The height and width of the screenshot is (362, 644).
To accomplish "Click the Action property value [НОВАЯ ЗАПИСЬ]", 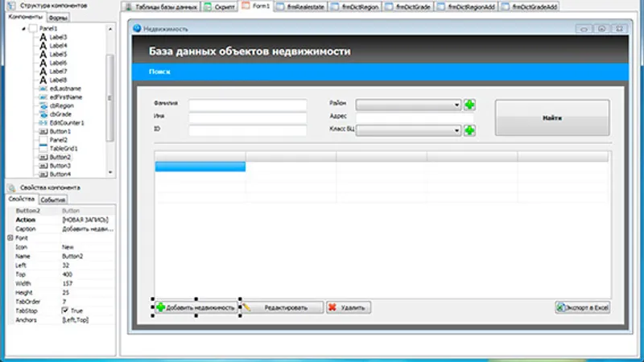I will point(85,220).
